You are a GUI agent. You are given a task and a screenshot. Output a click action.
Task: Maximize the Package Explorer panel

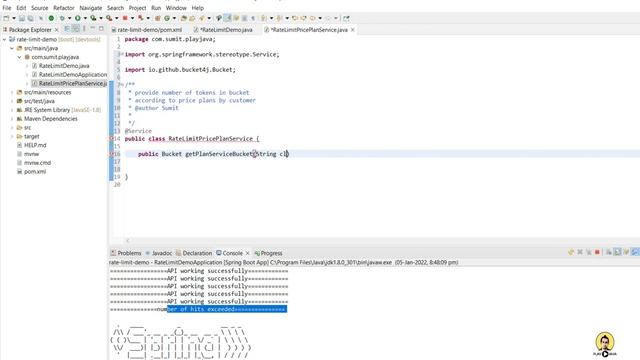coord(101,29)
